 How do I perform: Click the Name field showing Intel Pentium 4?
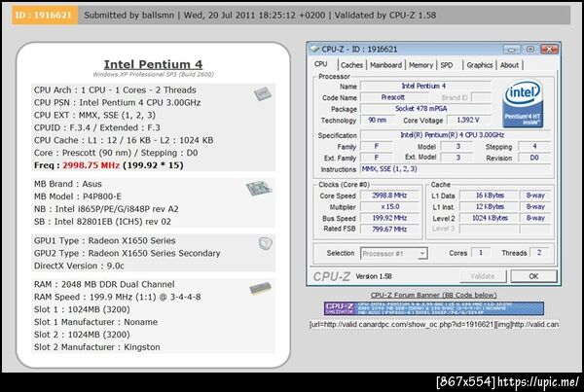[425, 86]
